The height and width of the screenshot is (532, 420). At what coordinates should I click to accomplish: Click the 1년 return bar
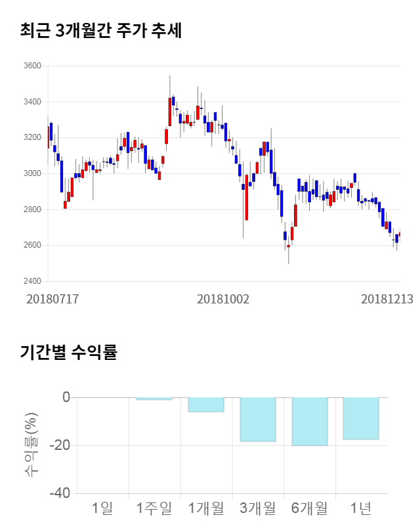coord(361,418)
